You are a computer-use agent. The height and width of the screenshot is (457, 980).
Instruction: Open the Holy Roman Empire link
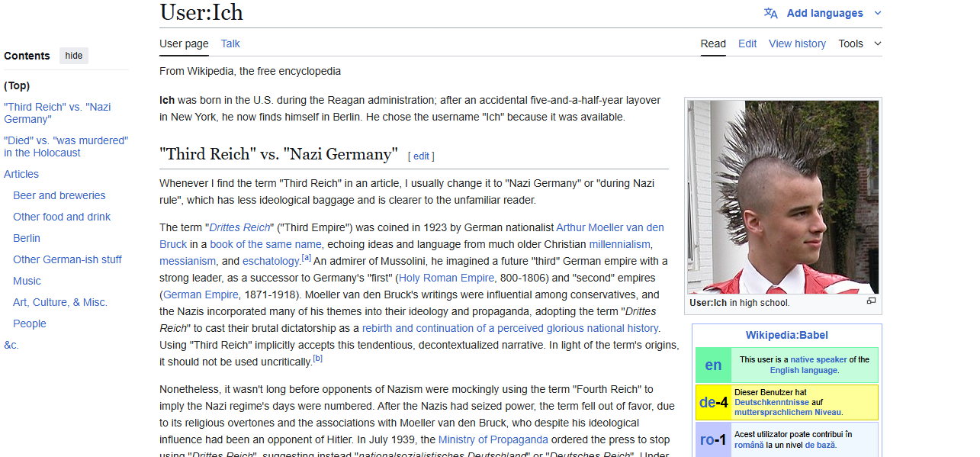[447, 278]
